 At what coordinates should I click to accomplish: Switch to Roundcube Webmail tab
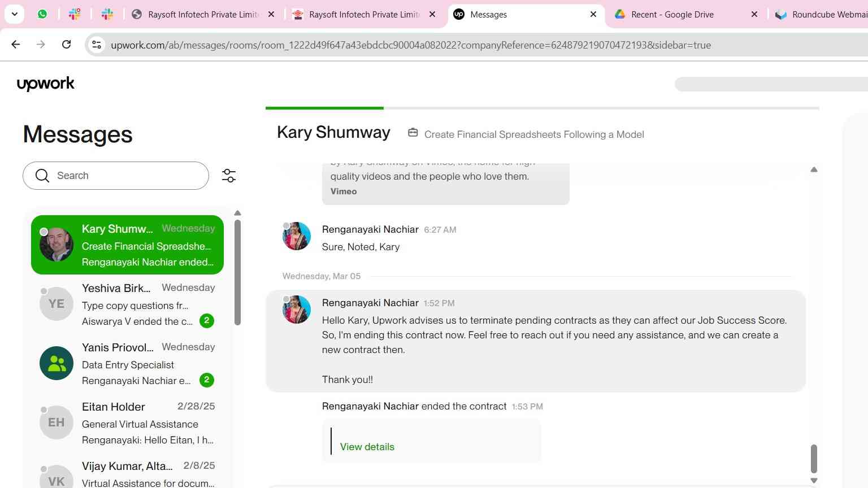[x=821, y=14]
